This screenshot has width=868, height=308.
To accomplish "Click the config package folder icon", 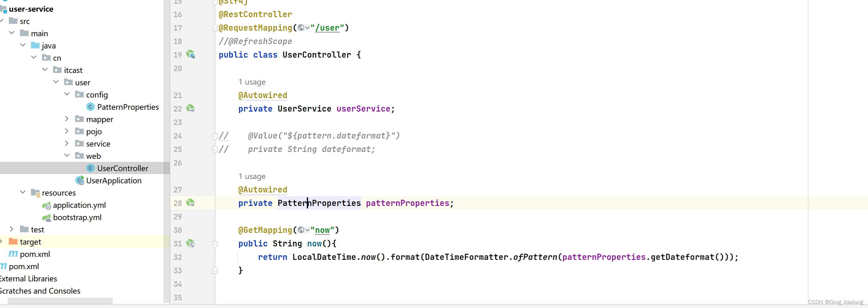I will [79, 94].
